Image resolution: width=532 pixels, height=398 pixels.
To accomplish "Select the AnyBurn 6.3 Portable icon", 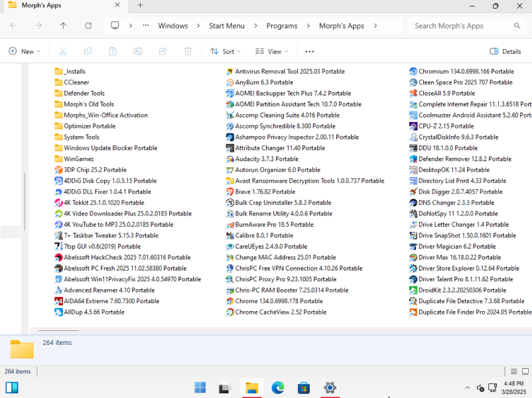I will click(x=230, y=82).
